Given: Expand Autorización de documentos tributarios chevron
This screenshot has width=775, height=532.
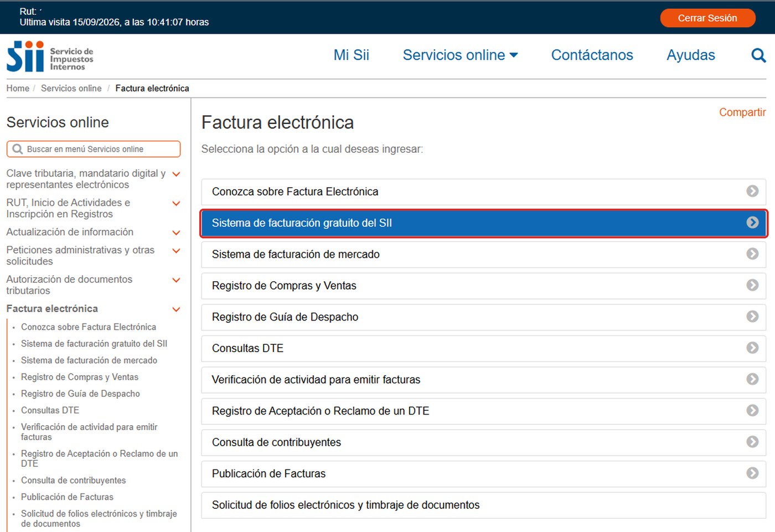Looking at the screenshot, I should coord(177,281).
